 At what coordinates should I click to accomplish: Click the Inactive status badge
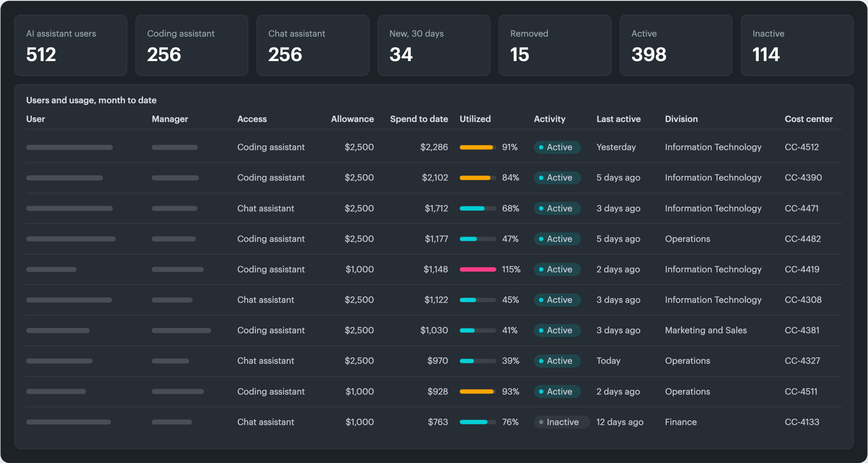[562, 422]
